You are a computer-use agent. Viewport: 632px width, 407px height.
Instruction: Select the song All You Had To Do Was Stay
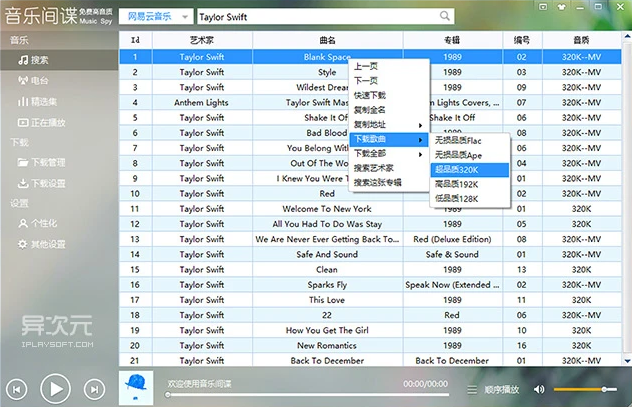pos(327,224)
